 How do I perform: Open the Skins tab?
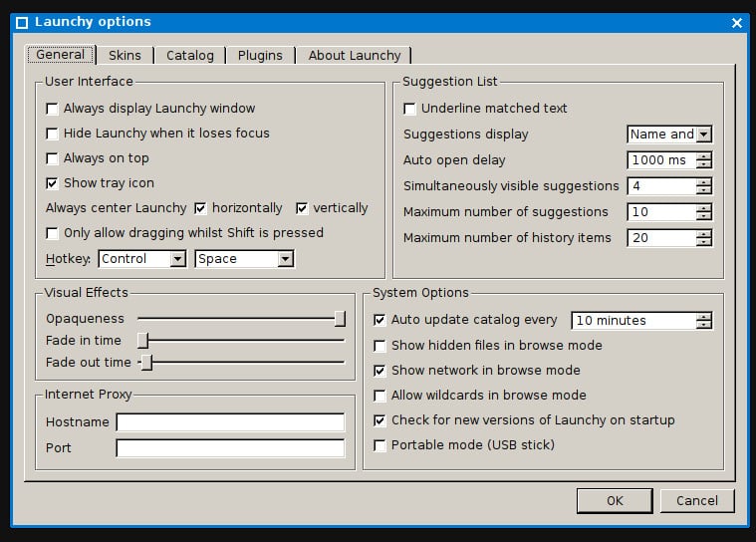[x=125, y=56]
